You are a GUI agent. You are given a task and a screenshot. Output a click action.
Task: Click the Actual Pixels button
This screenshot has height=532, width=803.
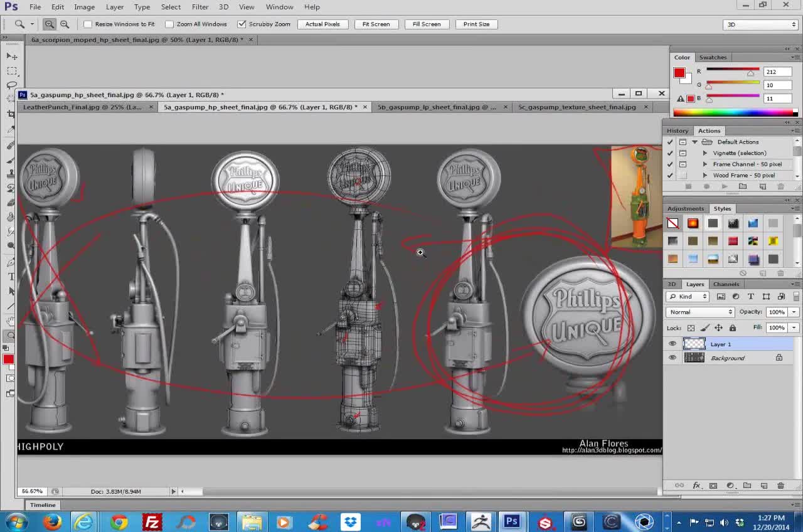point(322,24)
